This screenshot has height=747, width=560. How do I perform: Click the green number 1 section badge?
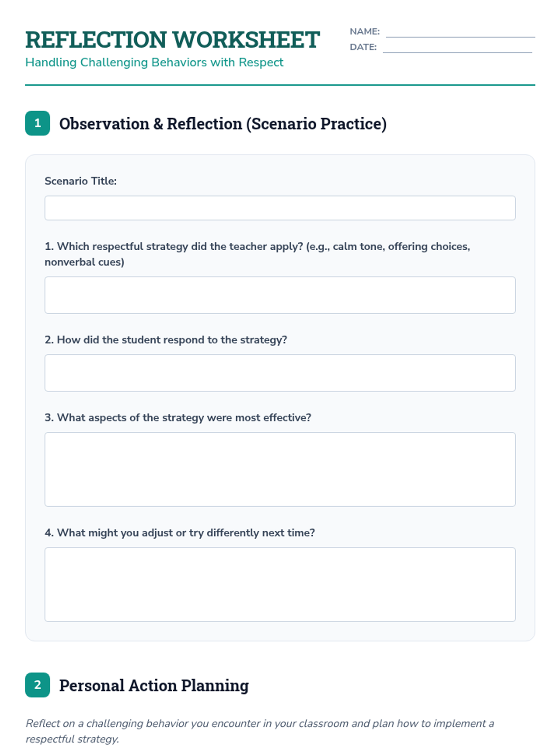coord(37,123)
